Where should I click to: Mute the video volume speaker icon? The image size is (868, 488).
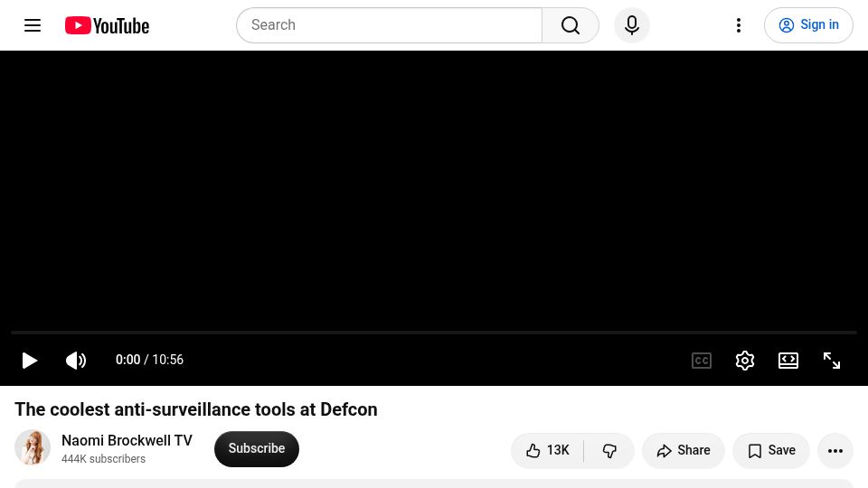76,361
